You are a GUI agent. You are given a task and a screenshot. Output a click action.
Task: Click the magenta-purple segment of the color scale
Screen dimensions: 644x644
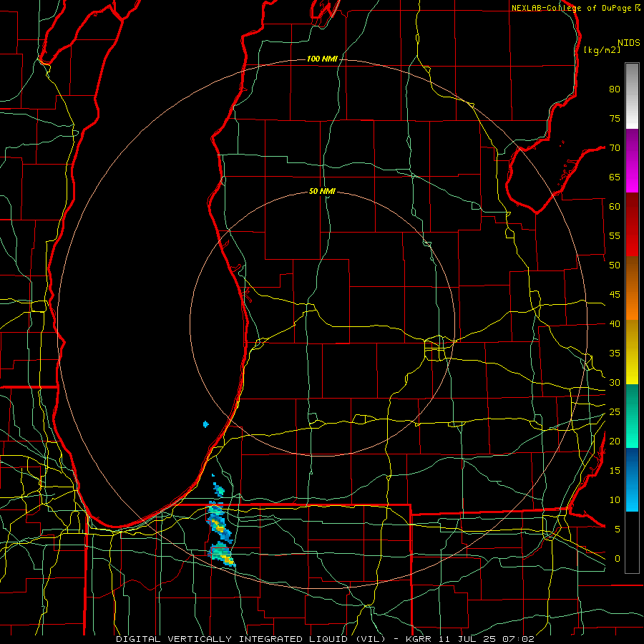[x=632, y=160]
